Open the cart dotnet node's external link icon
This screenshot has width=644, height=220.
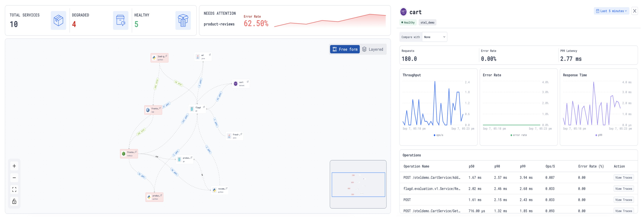[248, 82]
